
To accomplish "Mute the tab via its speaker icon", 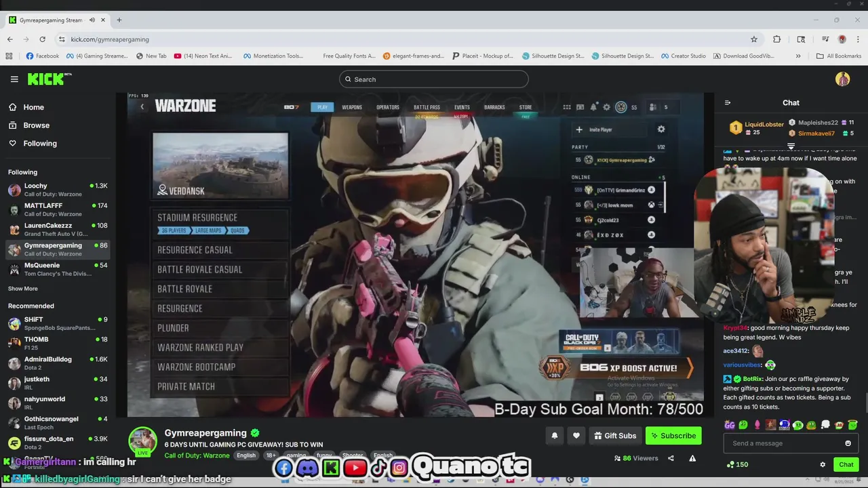I will tap(92, 20).
